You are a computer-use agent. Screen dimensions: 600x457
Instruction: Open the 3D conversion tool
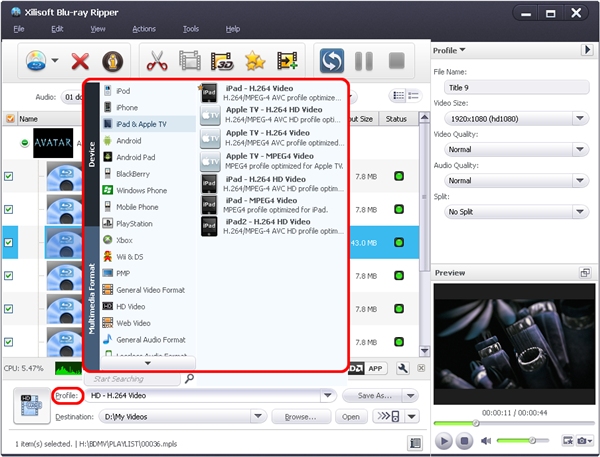[222, 61]
